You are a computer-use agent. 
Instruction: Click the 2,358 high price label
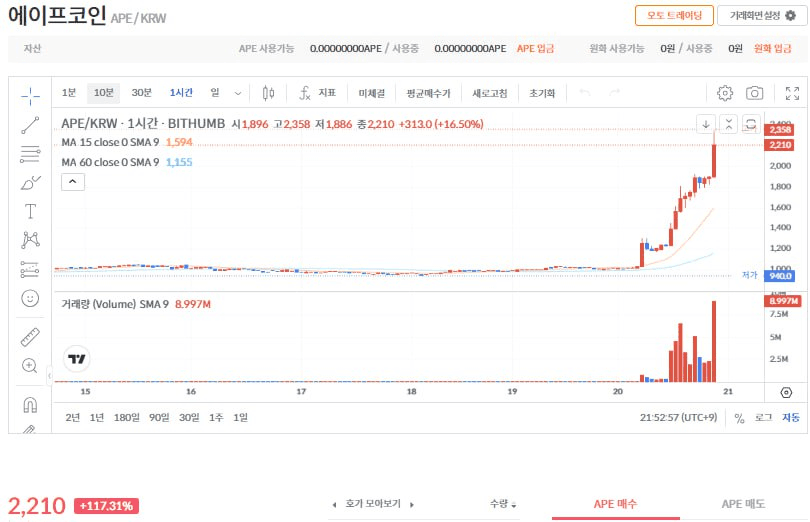[780, 129]
